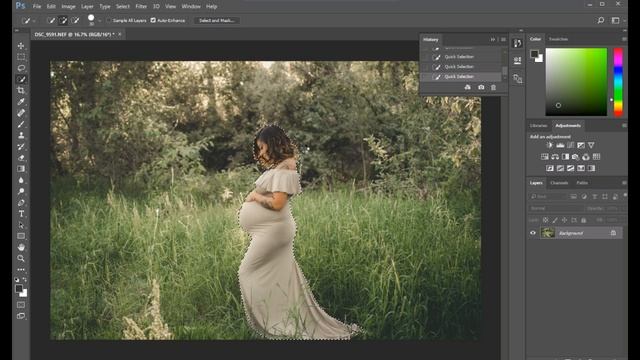Select the Eraser tool
The height and width of the screenshot is (360, 640).
21,158
